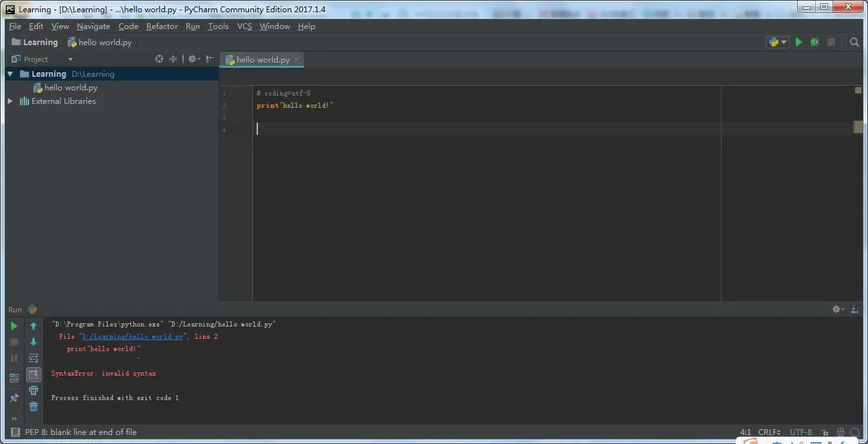This screenshot has width=868, height=444.
Task: Pin the Run tab with pin icon
Action: pos(14,398)
